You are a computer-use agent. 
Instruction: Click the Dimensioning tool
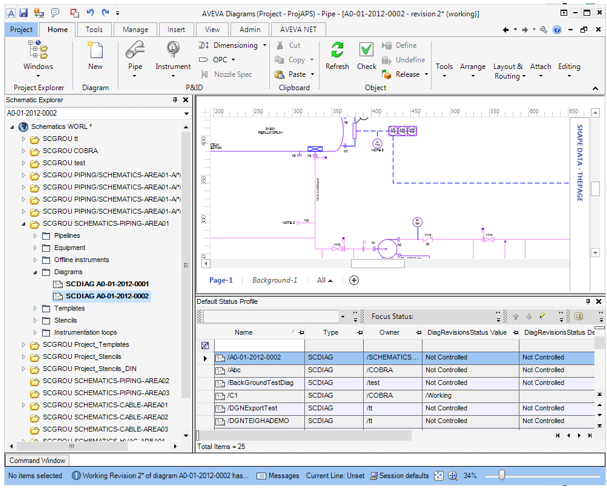[x=232, y=45]
